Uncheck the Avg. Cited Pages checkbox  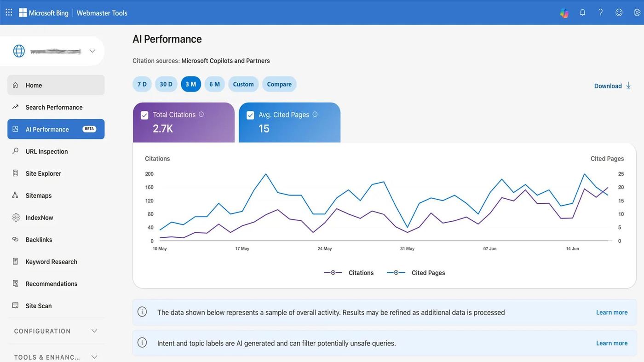(250, 115)
